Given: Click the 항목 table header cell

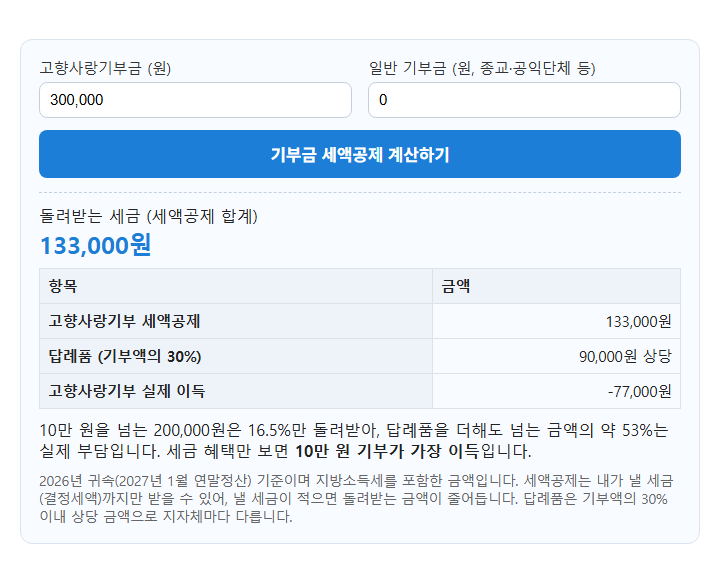Looking at the screenshot, I should (x=236, y=286).
